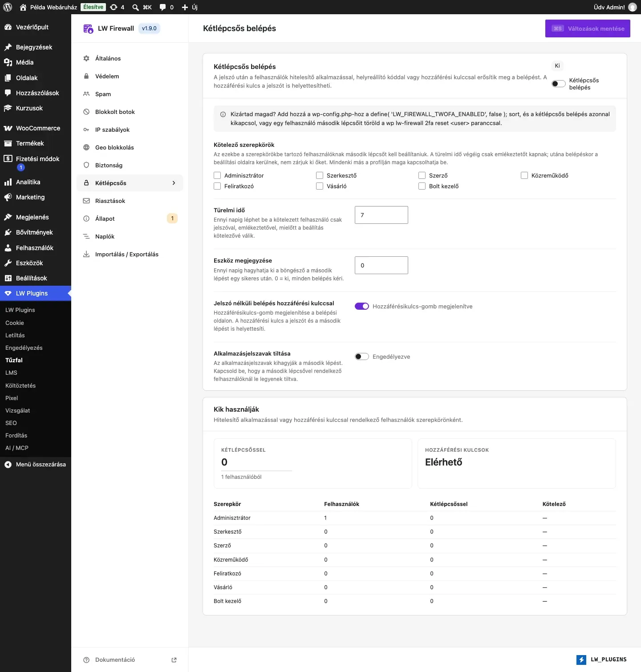Click the LW_PLUGINS lightning logo in footer

coord(581,660)
